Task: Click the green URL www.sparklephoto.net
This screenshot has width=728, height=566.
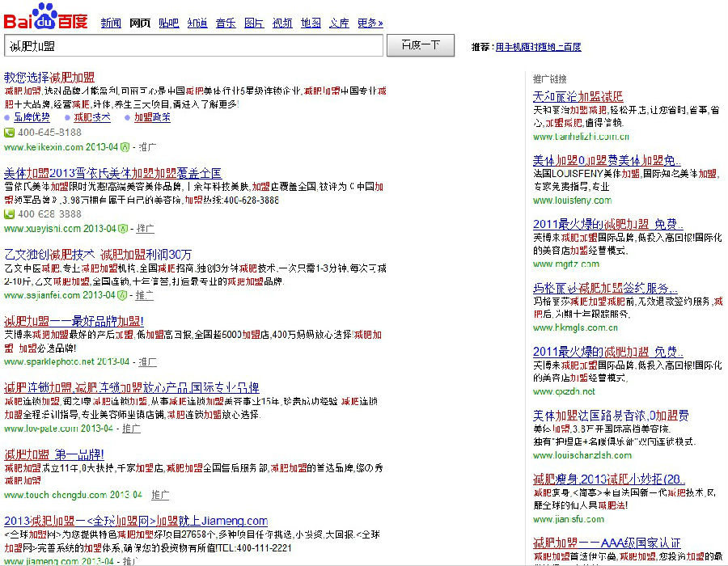Action: click(x=49, y=361)
